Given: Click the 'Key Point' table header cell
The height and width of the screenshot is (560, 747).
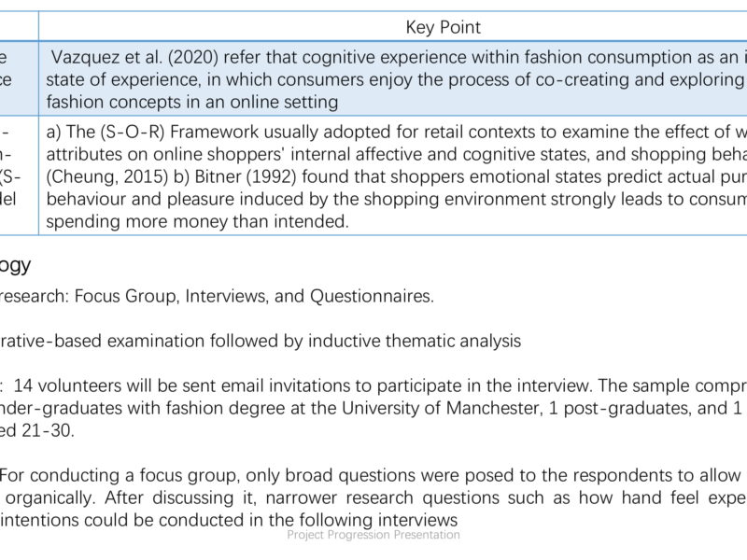Looking at the screenshot, I should click(x=443, y=27).
